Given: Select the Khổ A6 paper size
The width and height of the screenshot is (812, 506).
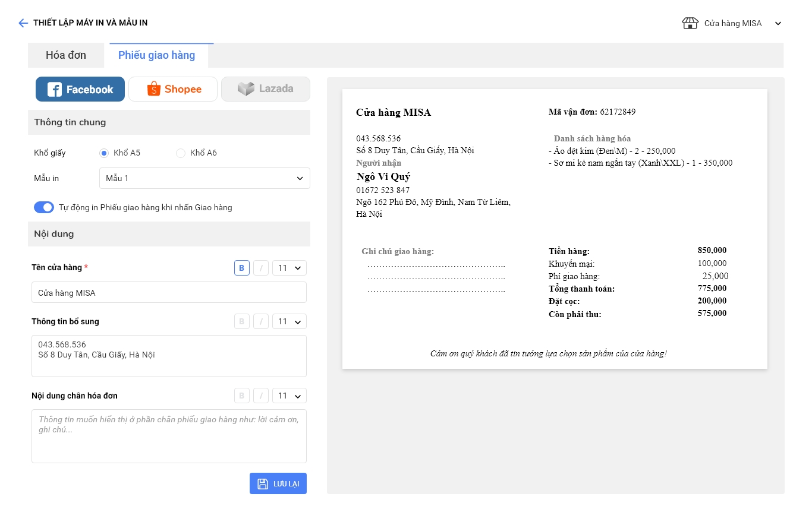Looking at the screenshot, I should (181, 153).
